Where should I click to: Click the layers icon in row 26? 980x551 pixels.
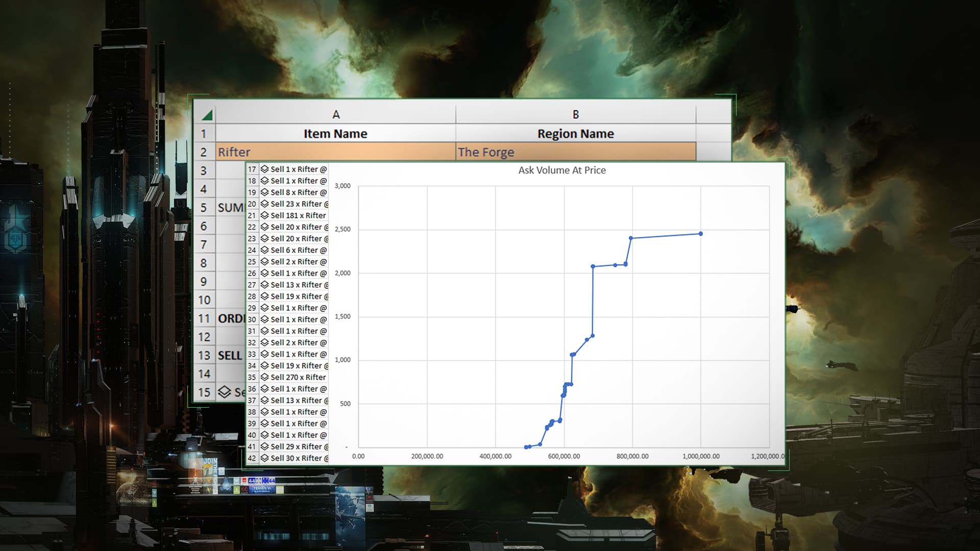(x=264, y=273)
